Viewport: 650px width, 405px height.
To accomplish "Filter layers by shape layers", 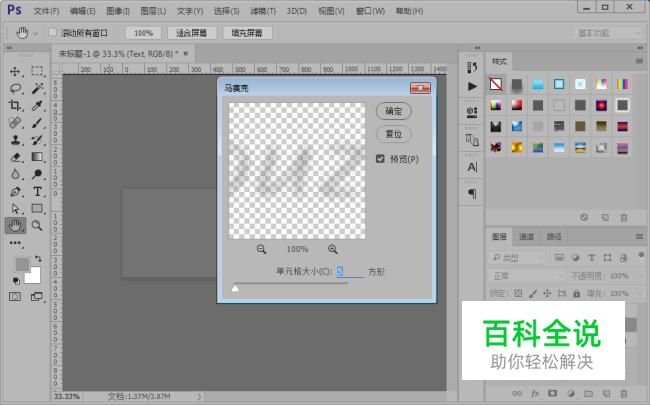I will [x=607, y=258].
